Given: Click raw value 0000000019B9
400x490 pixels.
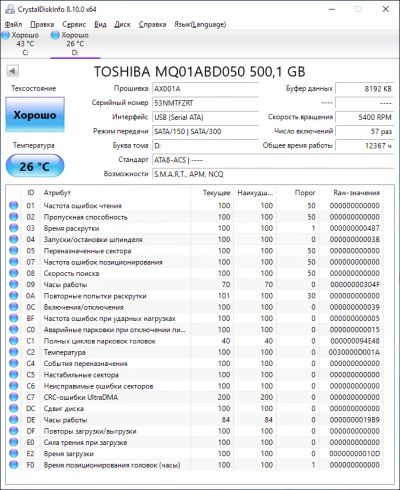Looking at the screenshot, I should tap(355, 420).
